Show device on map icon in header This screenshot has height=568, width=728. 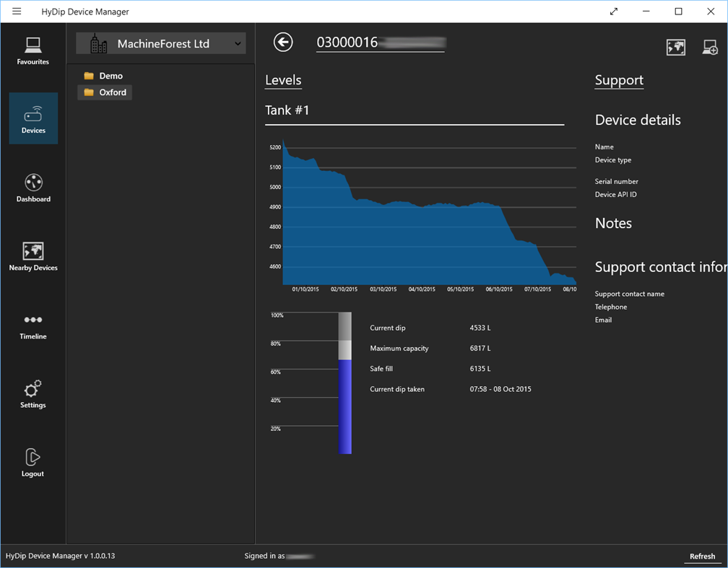[x=675, y=47]
